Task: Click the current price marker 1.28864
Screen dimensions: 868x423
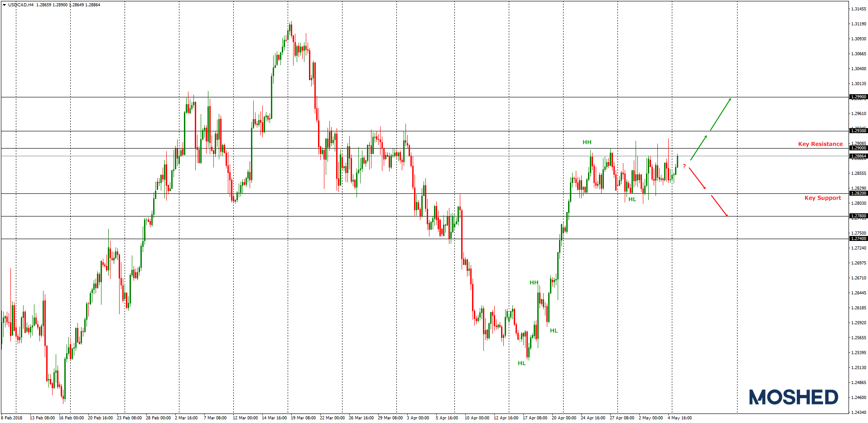Action: (858, 156)
